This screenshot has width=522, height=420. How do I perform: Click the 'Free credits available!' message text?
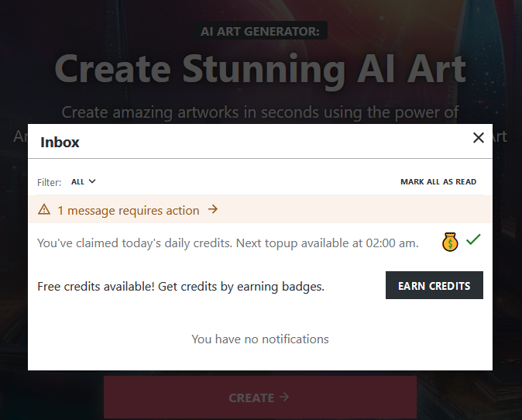(180, 286)
